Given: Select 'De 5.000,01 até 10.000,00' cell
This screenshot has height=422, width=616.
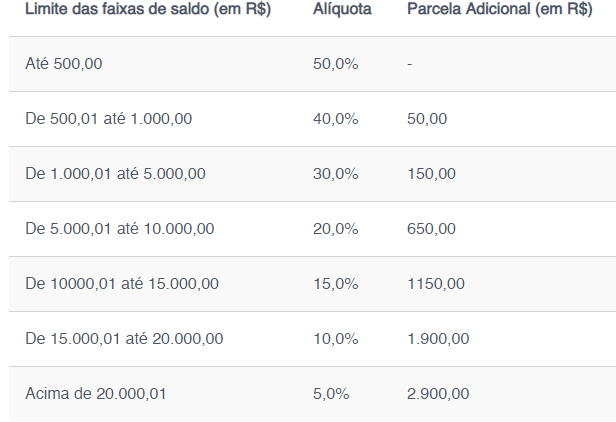Looking at the screenshot, I should point(119,229).
